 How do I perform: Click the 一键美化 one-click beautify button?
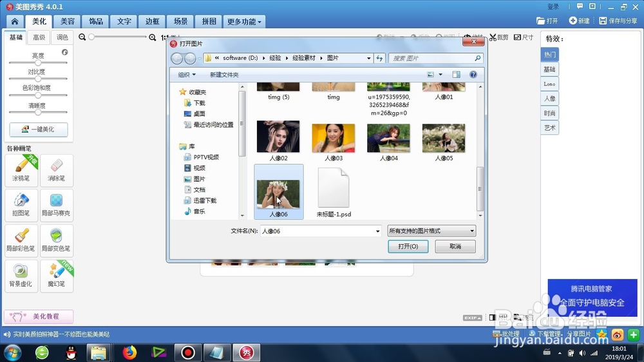tap(39, 129)
